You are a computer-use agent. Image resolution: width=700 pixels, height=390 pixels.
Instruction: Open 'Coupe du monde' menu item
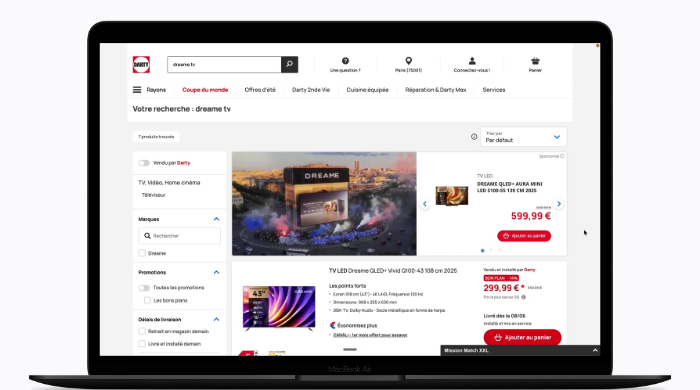[205, 90]
